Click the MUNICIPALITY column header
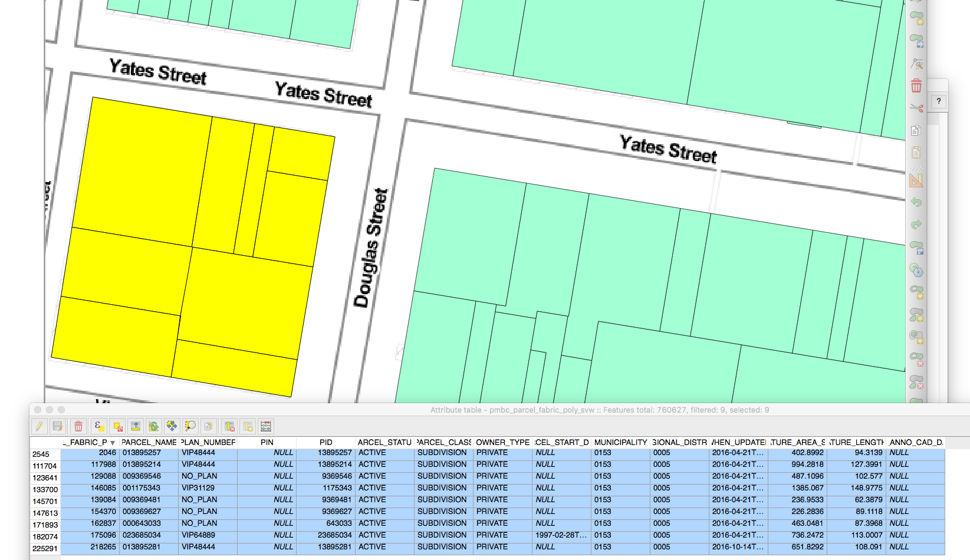 point(620,442)
